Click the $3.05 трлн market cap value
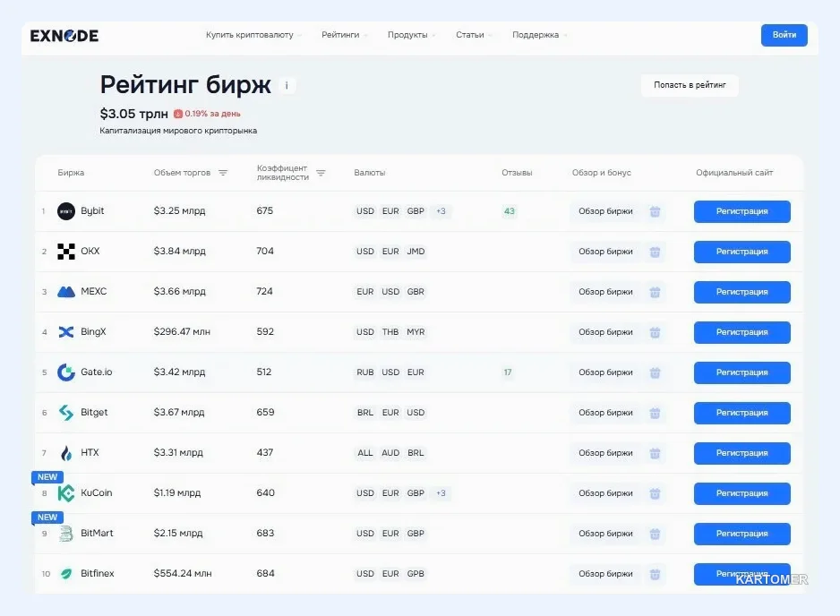The width and height of the screenshot is (840, 616). [134, 114]
